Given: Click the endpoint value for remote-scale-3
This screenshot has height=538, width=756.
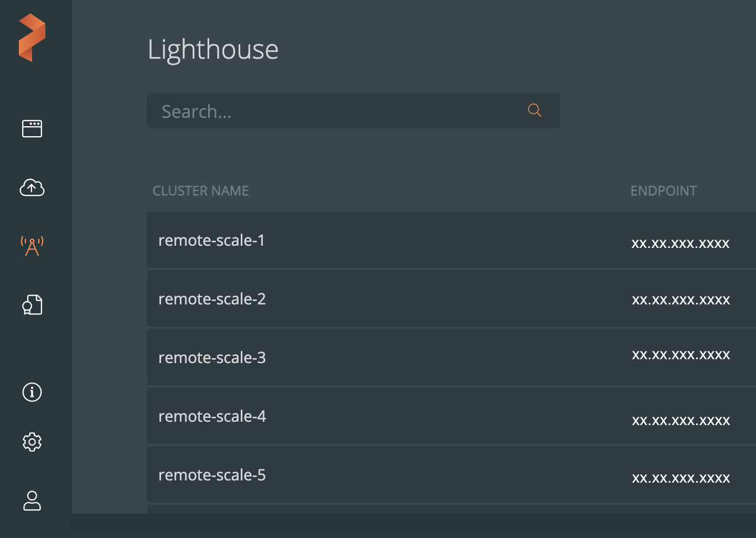Looking at the screenshot, I should 681,355.
